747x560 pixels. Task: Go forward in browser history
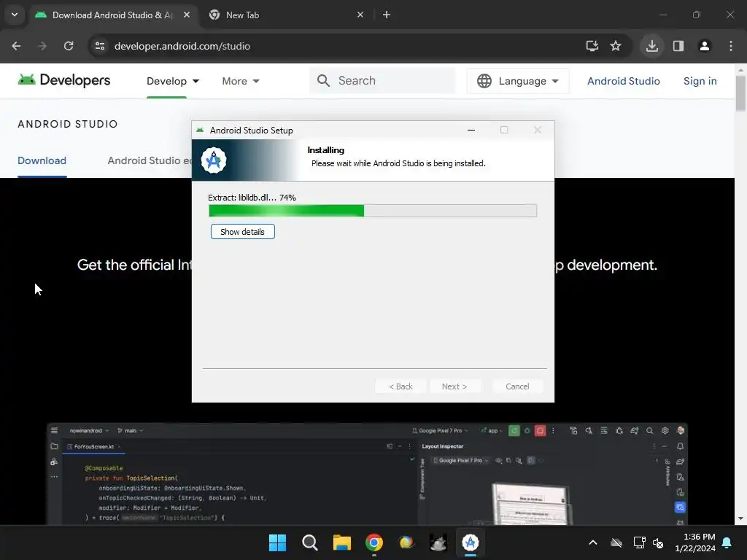point(42,46)
